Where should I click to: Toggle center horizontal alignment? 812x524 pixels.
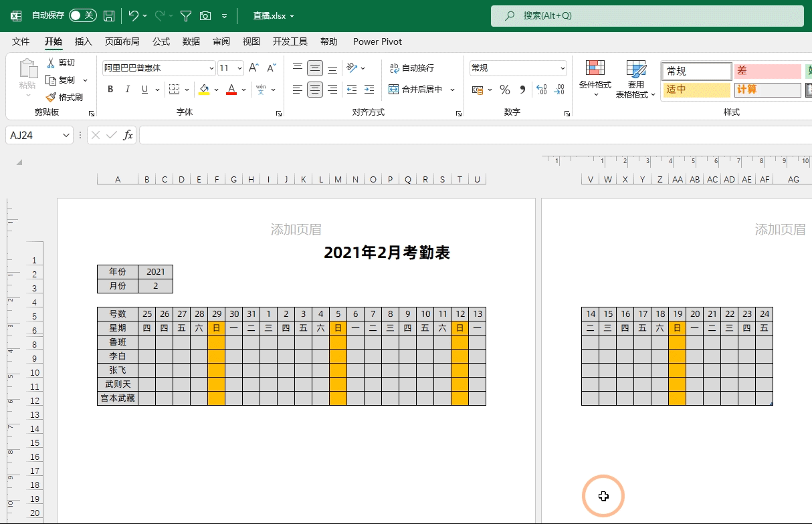coord(315,90)
